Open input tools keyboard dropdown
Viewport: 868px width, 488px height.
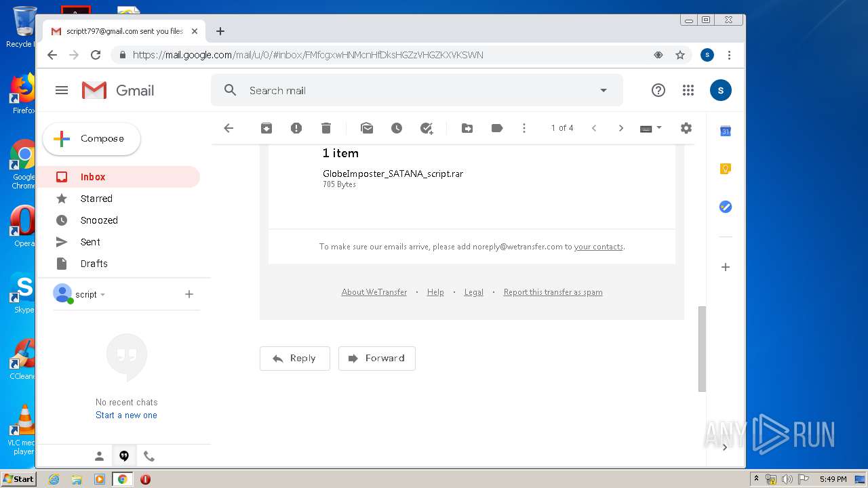(x=651, y=128)
